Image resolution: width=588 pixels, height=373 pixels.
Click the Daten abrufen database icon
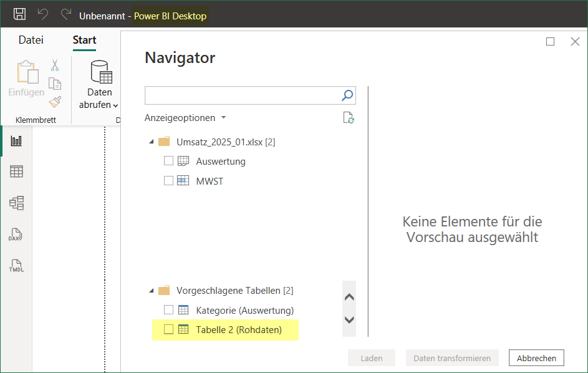tap(101, 73)
